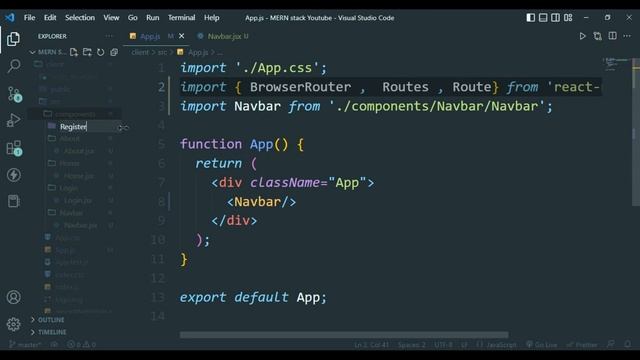Click 'App.js' in breadcrumb path
This screenshot has height=360, width=640.
198,52
